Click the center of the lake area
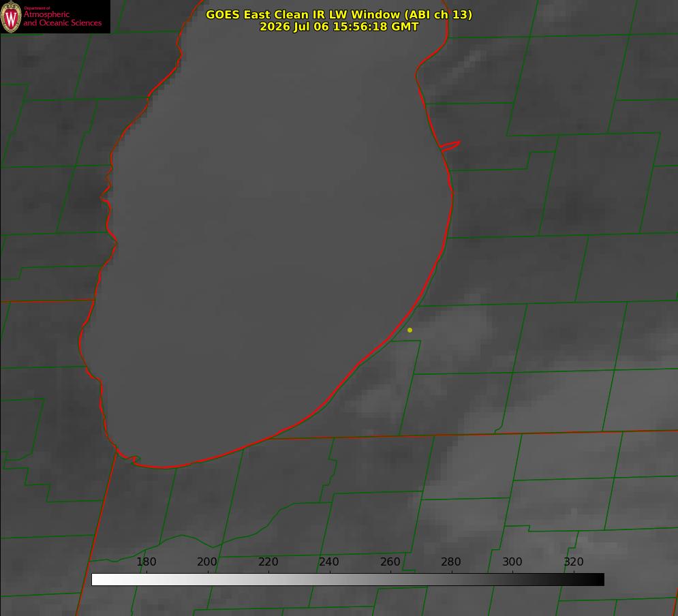The image size is (678, 616). (268, 242)
